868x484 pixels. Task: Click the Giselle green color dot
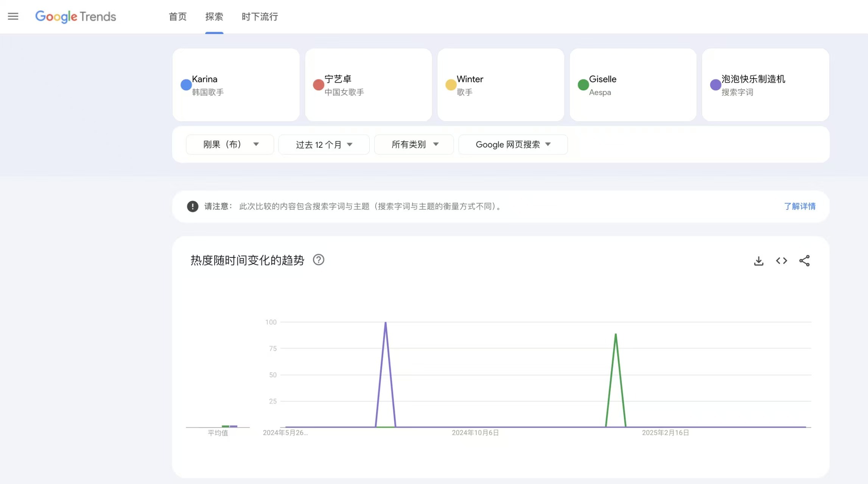(x=583, y=85)
